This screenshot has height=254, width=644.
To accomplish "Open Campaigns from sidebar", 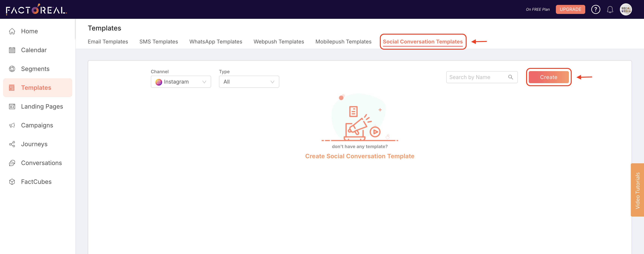I will [37, 125].
